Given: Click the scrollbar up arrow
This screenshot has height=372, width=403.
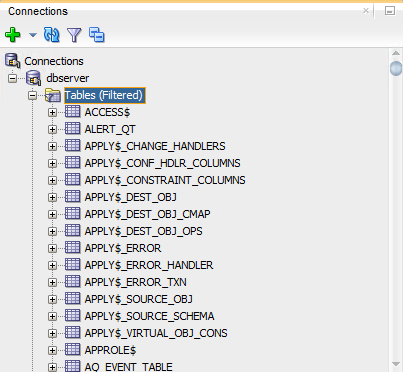Looking at the screenshot, I should (x=396, y=53).
